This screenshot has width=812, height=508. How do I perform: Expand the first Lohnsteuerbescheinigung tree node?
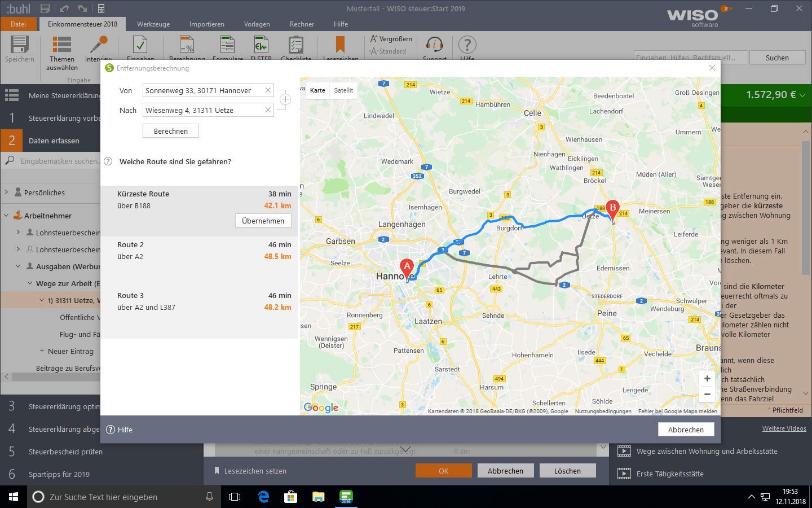(x=18, y=233)
